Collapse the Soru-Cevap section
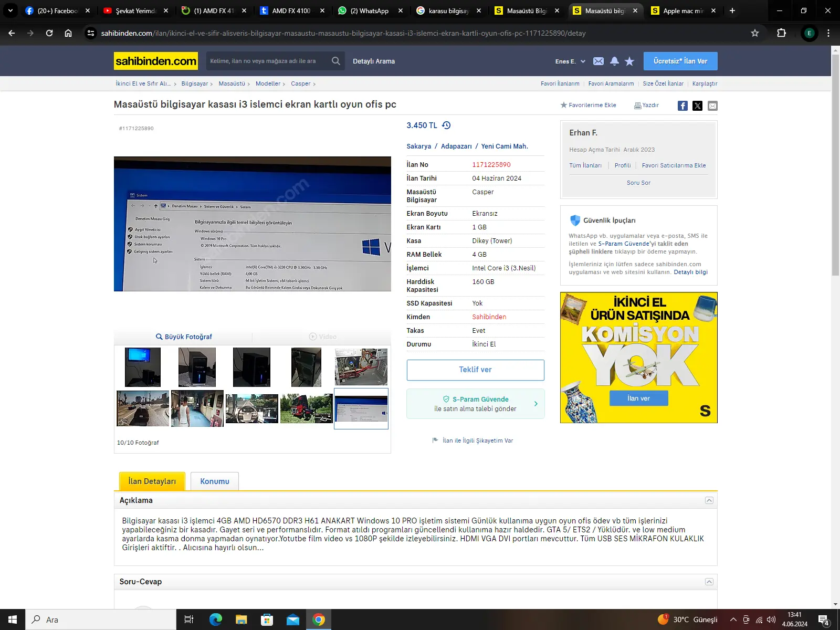Screen dimensions: 840x630 point(709,582)
